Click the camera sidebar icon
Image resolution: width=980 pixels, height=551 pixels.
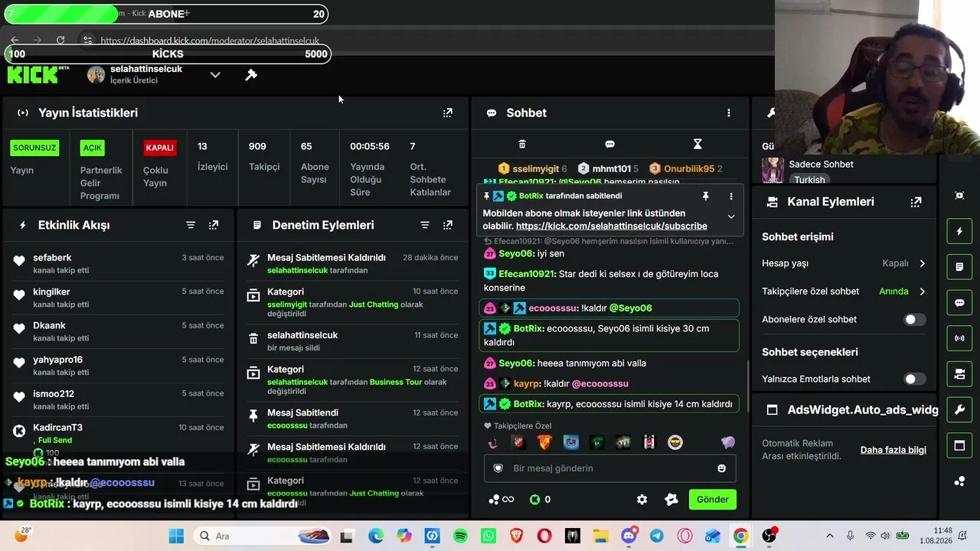point(959,374)
